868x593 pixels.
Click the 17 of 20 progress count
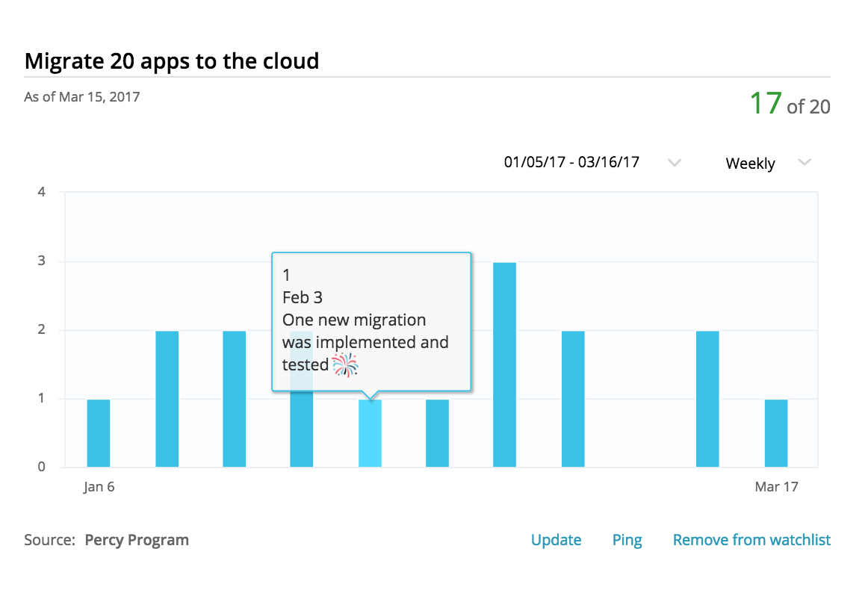tap(790, 105)
